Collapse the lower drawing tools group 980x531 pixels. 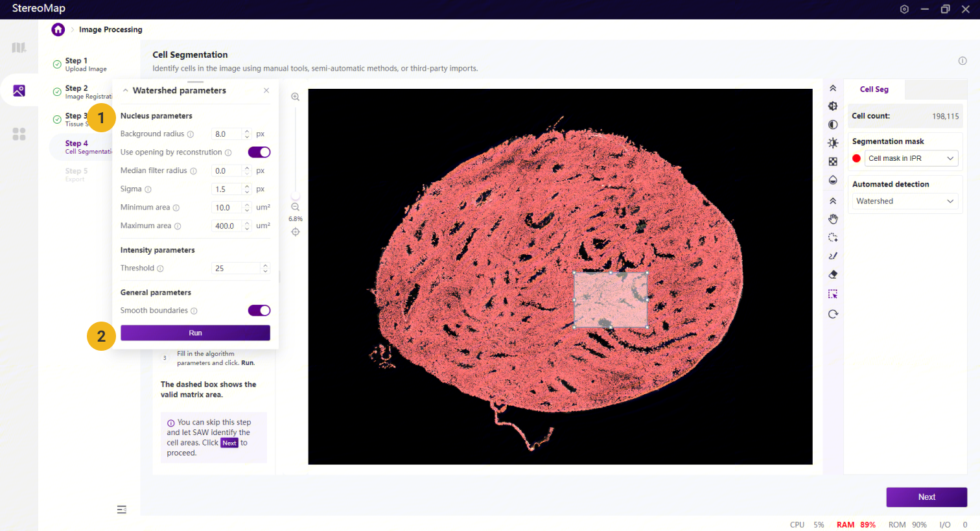(x=833, y=201)
